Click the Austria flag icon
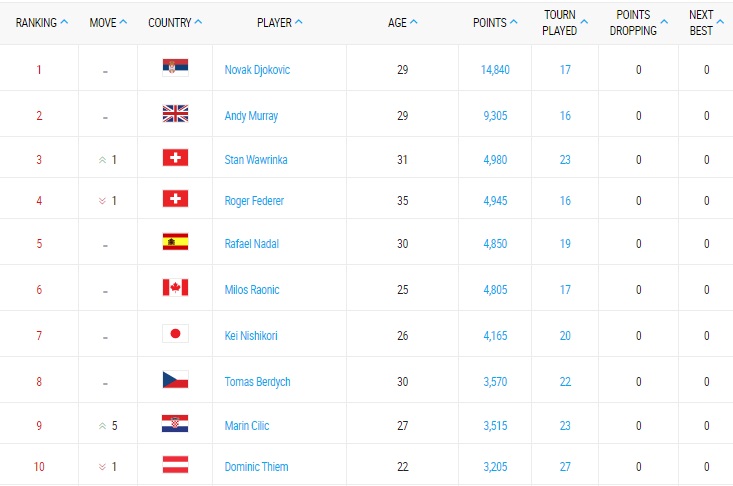This screenshot has height=486, width=733. (x=175, y=465)
